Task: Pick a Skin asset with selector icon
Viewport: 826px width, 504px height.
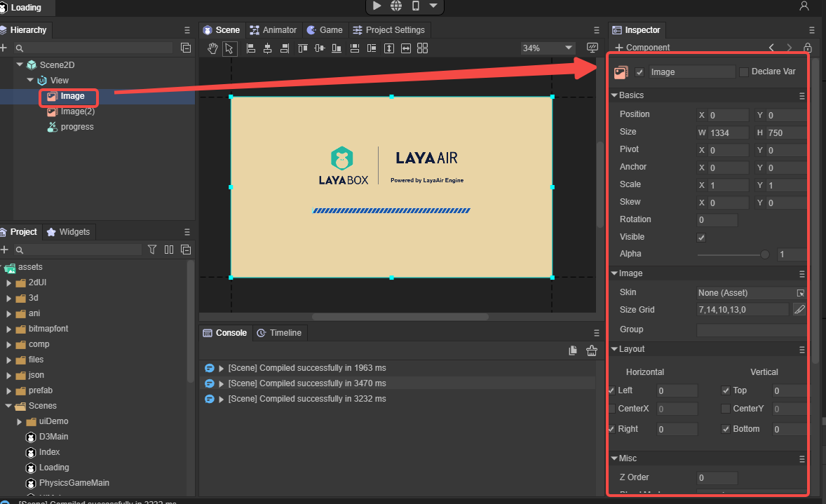Action: coord(801,293)
